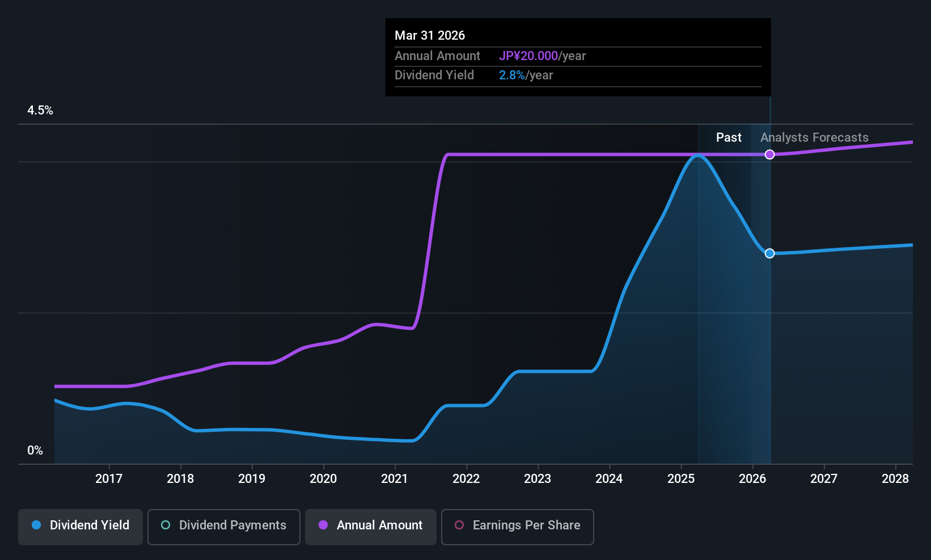Image resolution: width=931 pixels, height=560 pixels.
Task: Click the 2021 x-axis label
Action: point(395,479)
